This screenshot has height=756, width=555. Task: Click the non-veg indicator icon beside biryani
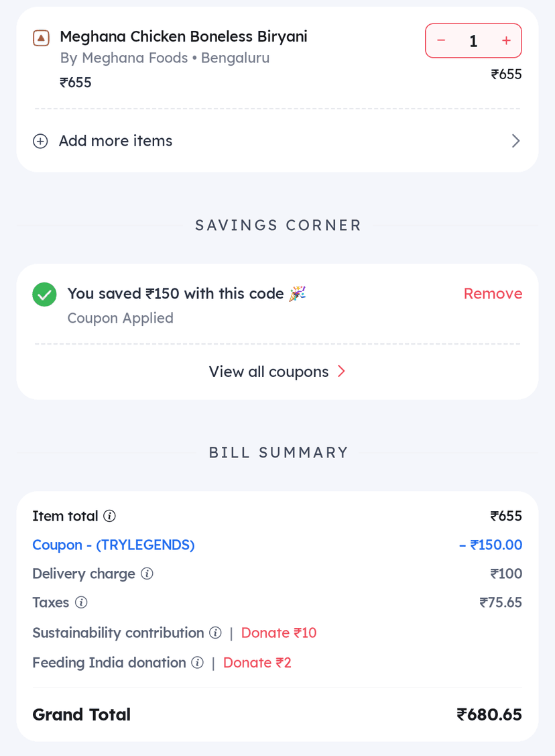click(x=41, y=38)
